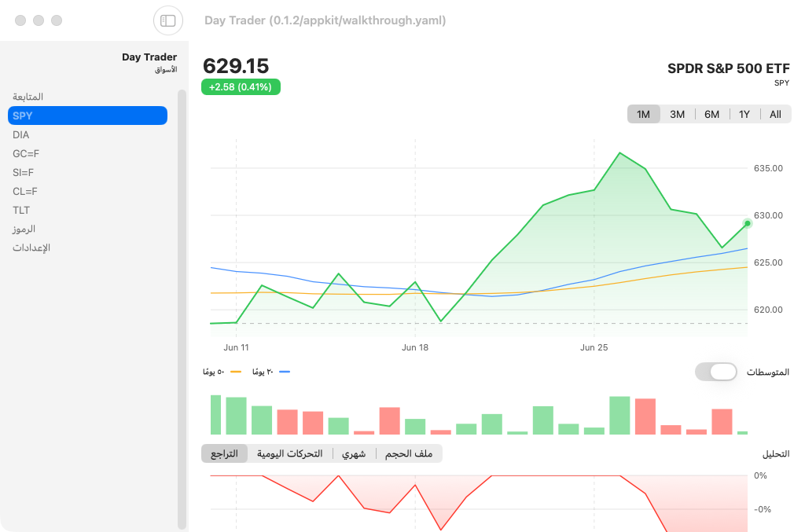Viewport: 805px width, 532px height.
Task: Toggle the sidebar icon in title bar
Action: tap(168, 20)
